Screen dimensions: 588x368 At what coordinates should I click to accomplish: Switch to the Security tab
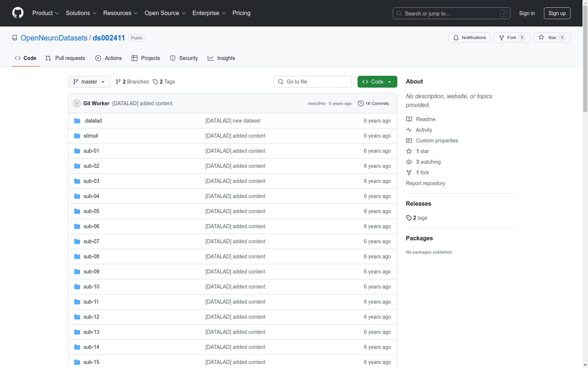coord(184,58)
